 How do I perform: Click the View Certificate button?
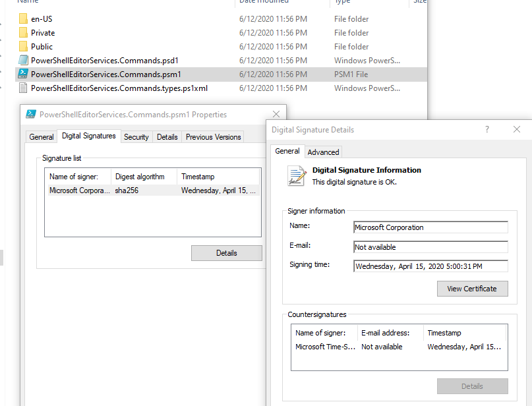pyautogui.click(x=472, y=288)
